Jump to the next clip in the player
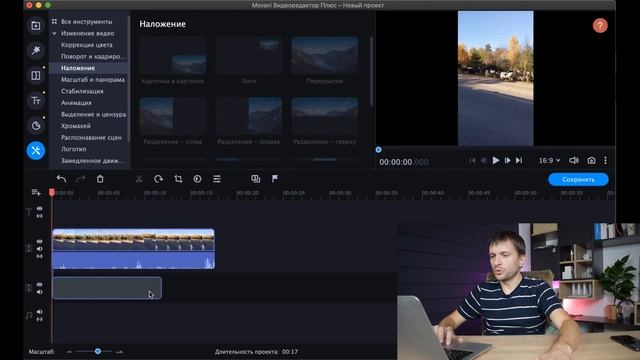The width and height of the screenshot is (640, 360). [x=519, y=160]
